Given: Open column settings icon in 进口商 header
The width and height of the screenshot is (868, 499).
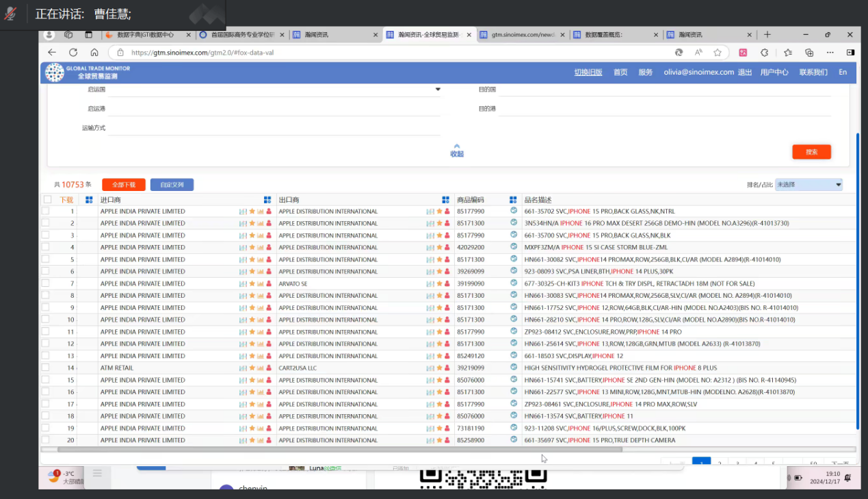Looking at the screenshot, I should click(x=267, y=200).
